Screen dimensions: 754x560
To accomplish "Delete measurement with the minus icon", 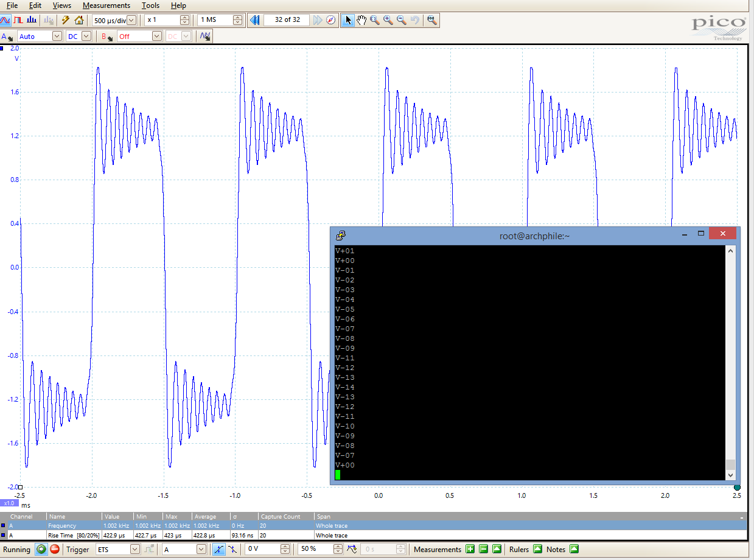I will click(484, 549).
